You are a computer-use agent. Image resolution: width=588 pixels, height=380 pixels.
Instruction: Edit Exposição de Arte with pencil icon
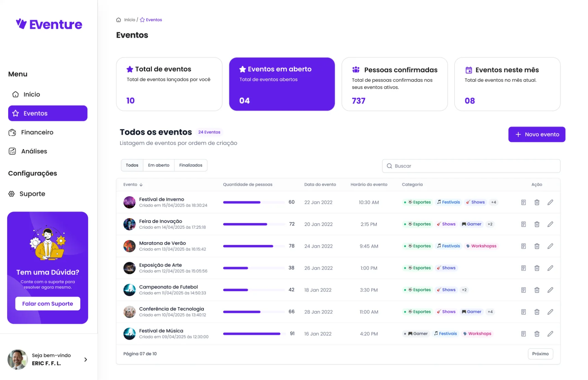pyautogui.click(x=550, y=268)
